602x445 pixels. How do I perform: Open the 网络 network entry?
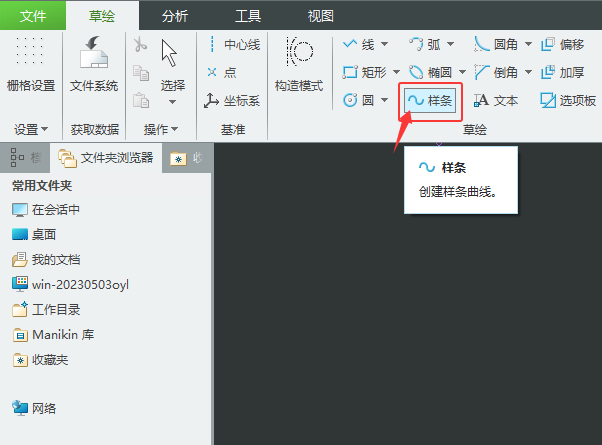[34, 408]
